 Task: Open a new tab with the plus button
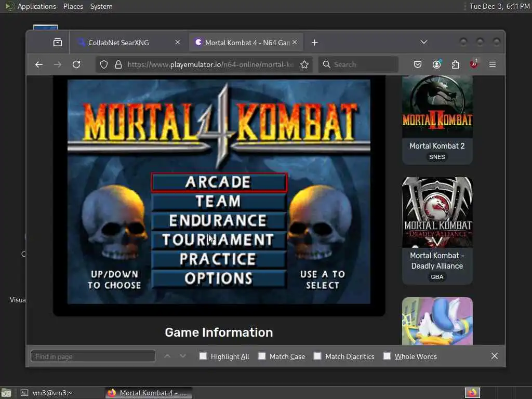(x=314, y=43)
